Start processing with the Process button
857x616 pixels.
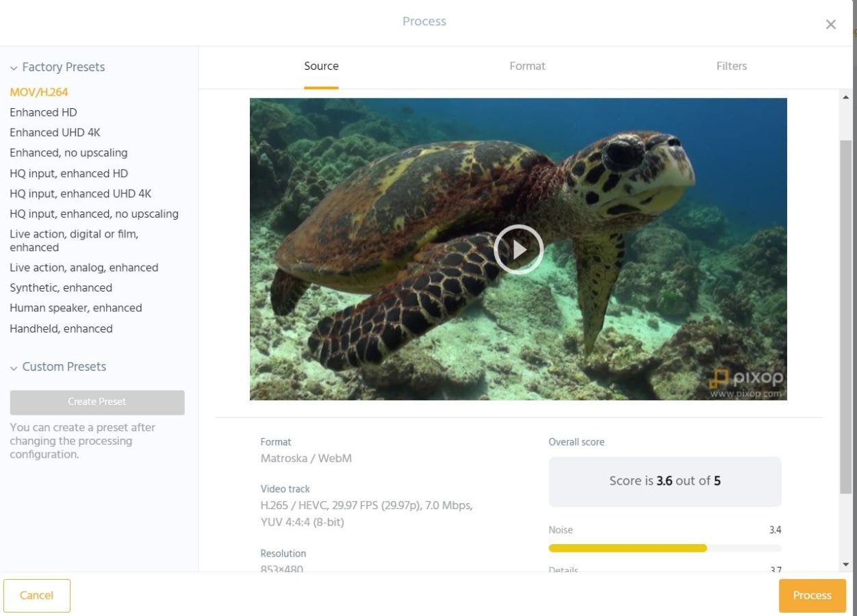click(812, 595)
